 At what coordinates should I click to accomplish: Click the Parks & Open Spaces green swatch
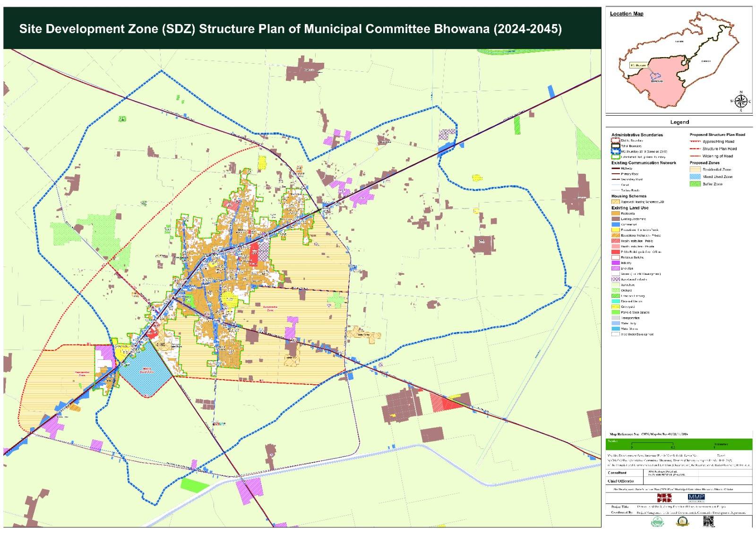(615, 312)
